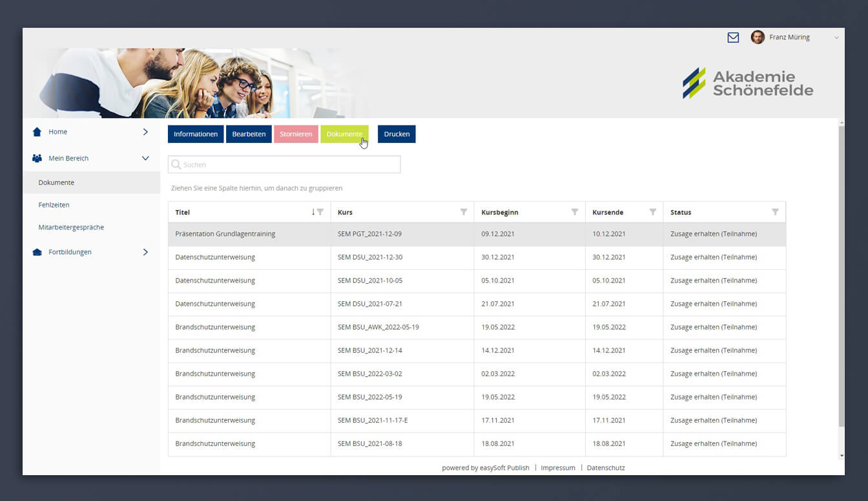868x501 pixels.
Task: Click the grouping drop area hint text
Action: click(257, 188)
